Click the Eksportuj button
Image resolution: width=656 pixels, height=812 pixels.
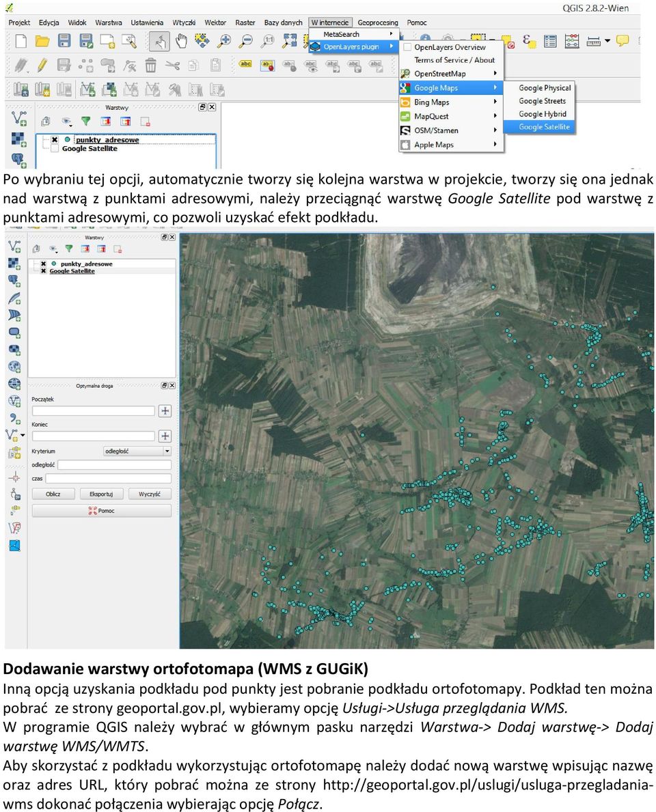coord(101,494)
